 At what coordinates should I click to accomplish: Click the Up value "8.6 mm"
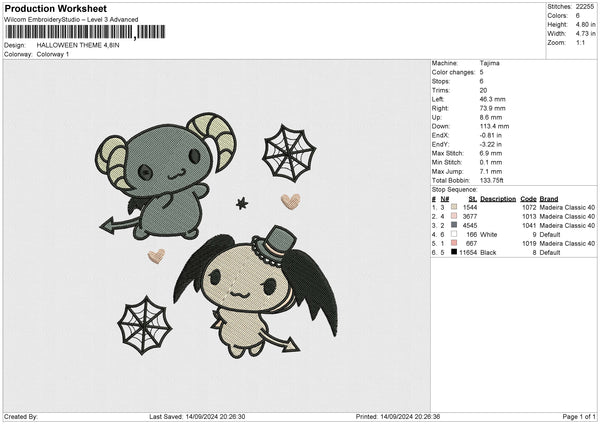[x=491, y=117]
